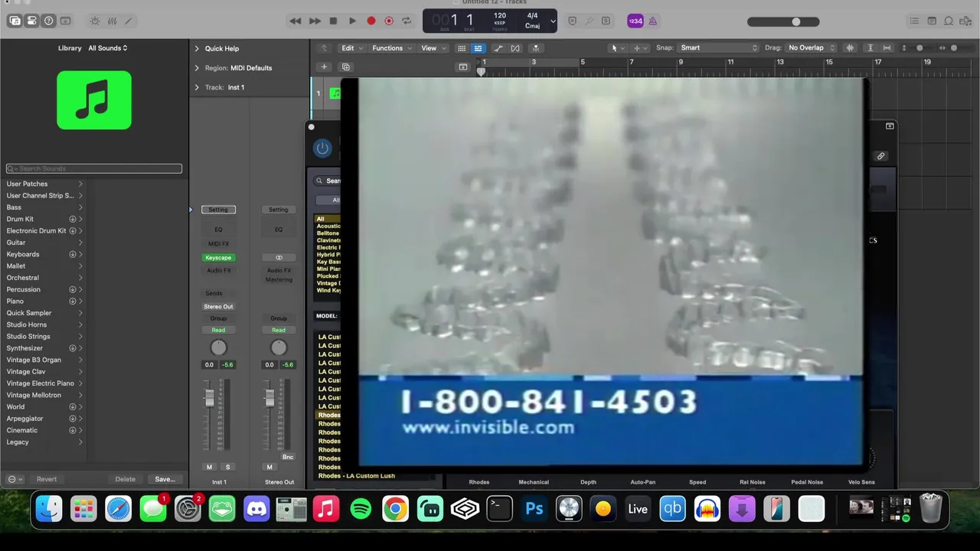Image resolution: width=980 pixels, height=551 pixels.
Task: Click Save button in Library
Action: point(165,479)
